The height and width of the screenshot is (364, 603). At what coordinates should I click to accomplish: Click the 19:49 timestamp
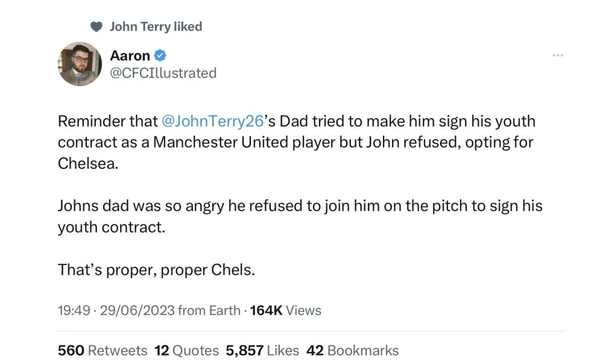(74, 310)
